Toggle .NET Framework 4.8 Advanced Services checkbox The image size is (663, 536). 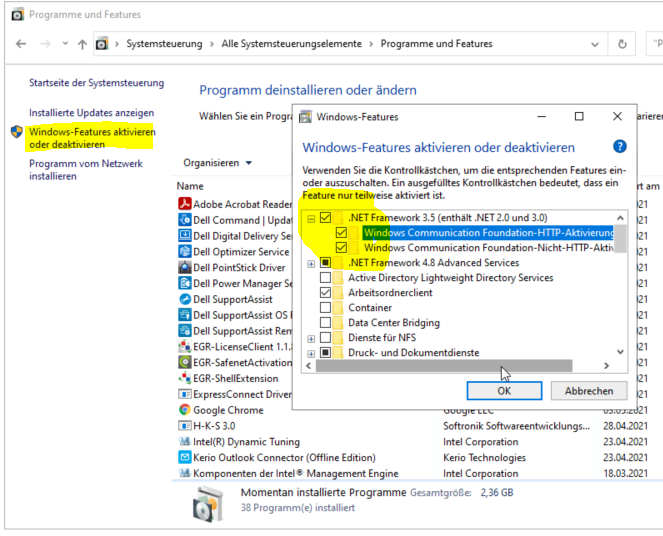click(325, 263)
